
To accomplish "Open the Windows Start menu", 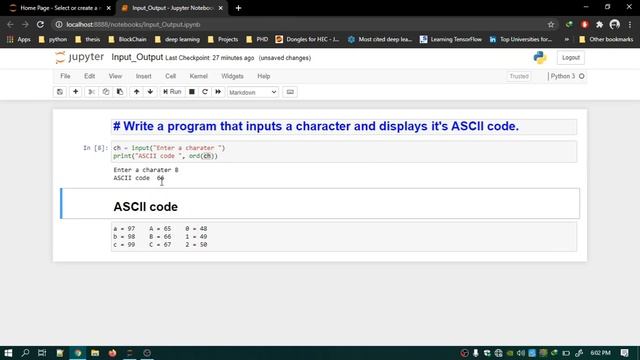I will point(8,353).
